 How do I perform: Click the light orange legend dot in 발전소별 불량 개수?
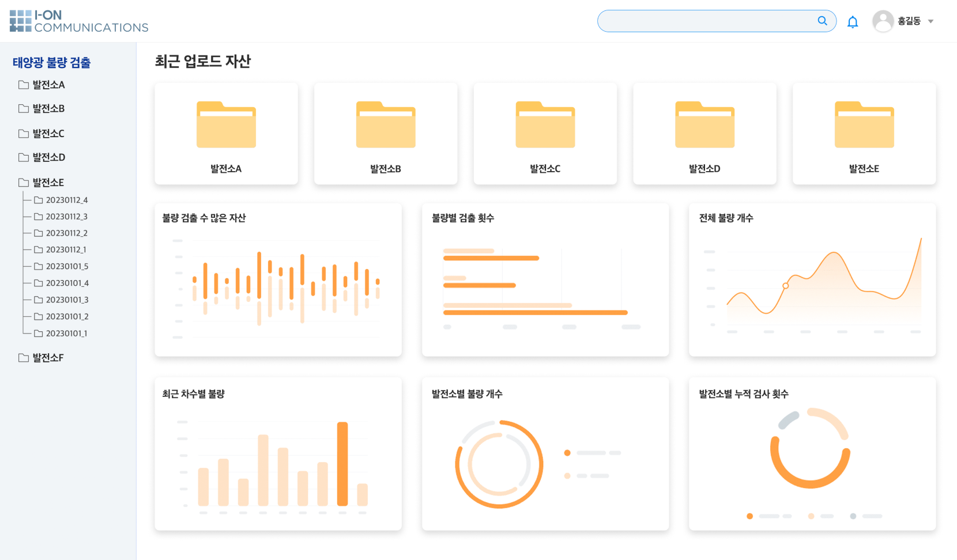[567, 476]
